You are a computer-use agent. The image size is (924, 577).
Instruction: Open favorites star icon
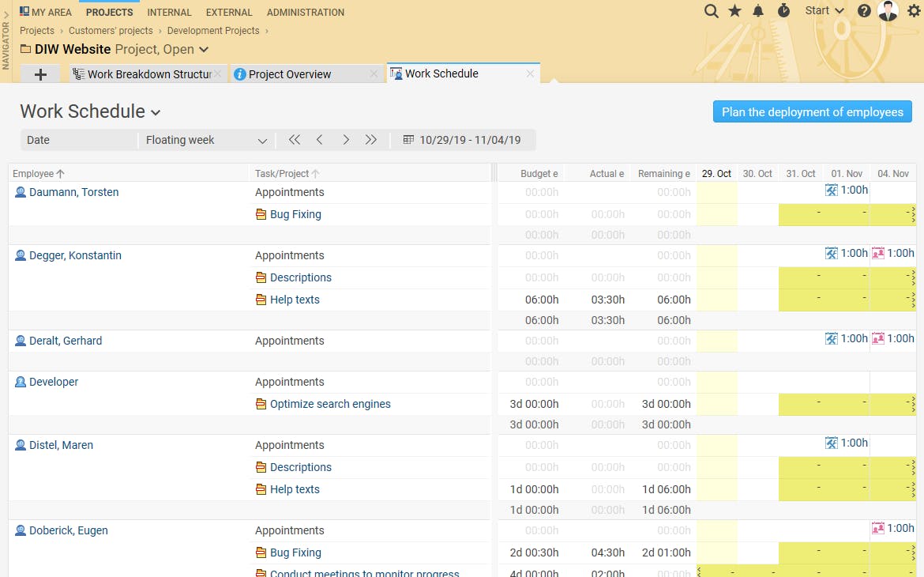[734, 10]
